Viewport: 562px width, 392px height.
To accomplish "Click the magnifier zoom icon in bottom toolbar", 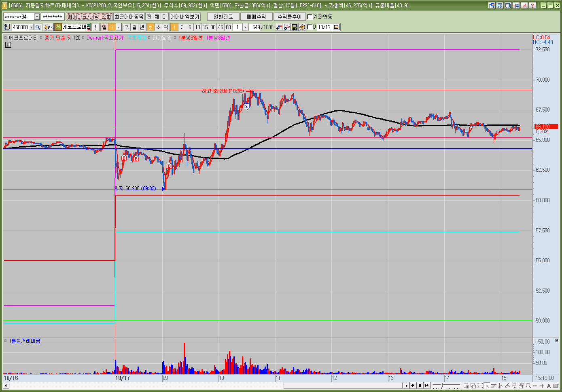I will pyautogui.click(x=528, y=386).
